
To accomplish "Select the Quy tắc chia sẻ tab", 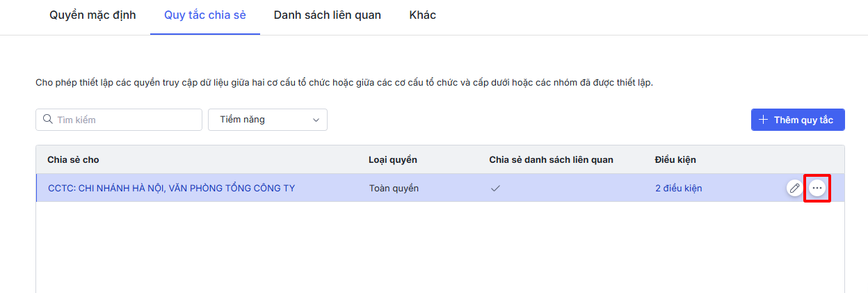I will pos(205,15).
